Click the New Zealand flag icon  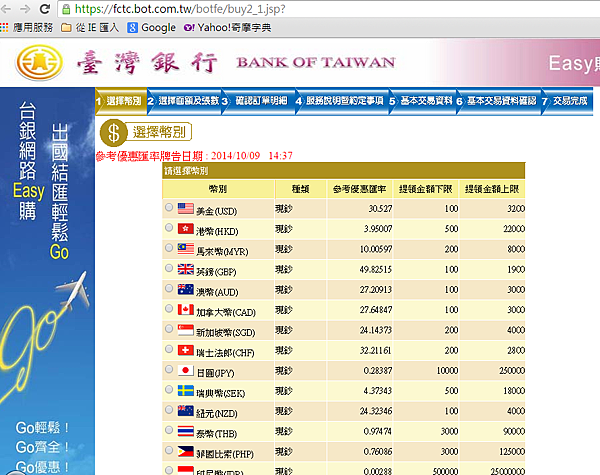pos(186,411)
